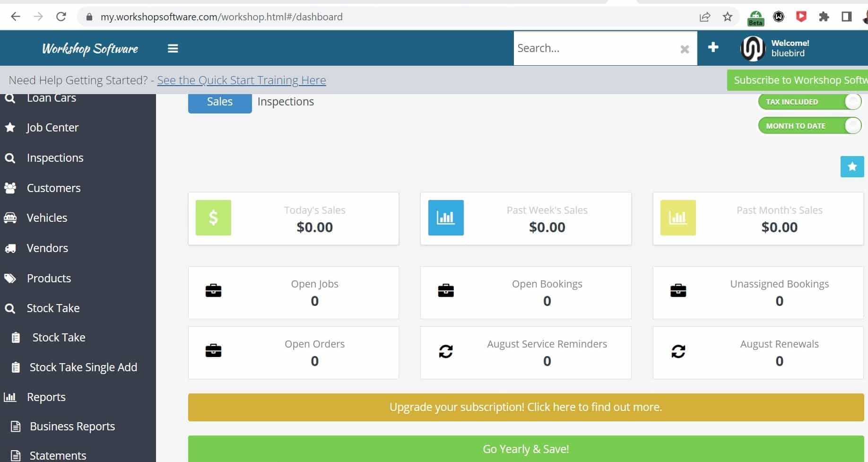
Task: Click the plus add icon in header
Action: click(713, 47)
